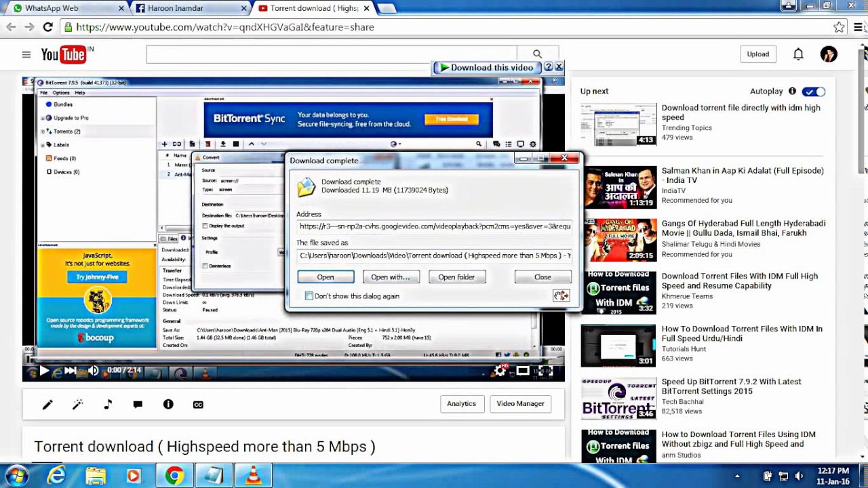Open the player settings gear
Image resolution: width=868 pixels, height=488 pixels.
(x=500, y=371)
